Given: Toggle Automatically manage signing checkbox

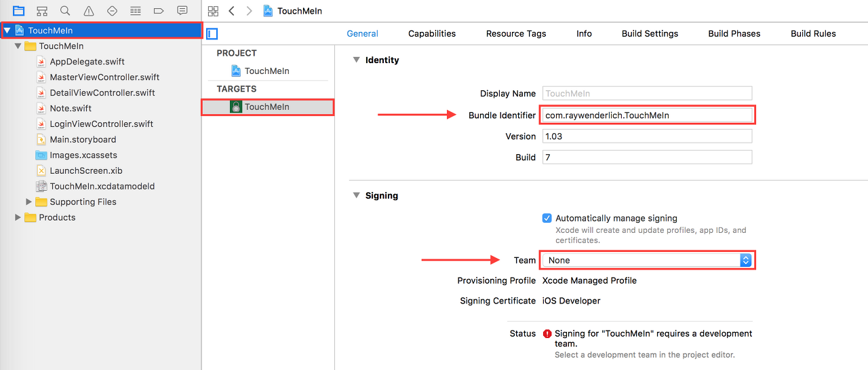Looking at the screenshot, I should tap(547, 219).
